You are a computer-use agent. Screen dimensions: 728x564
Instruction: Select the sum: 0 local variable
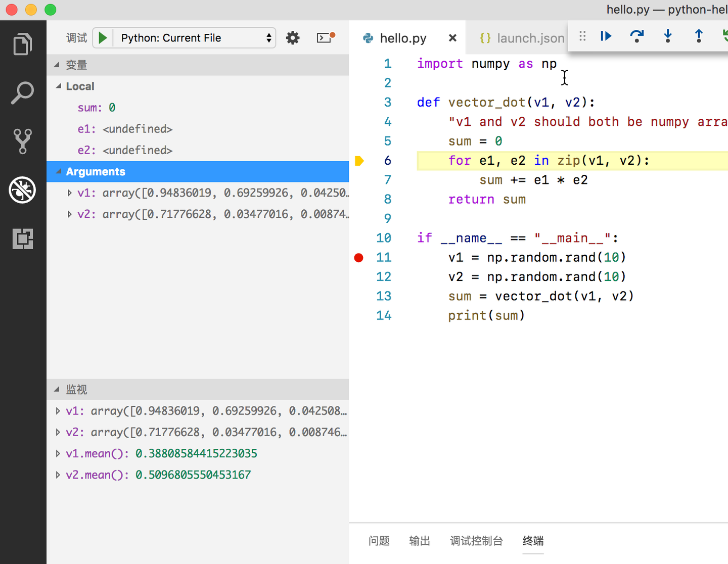pyautogui.click(x=198, y=108)
